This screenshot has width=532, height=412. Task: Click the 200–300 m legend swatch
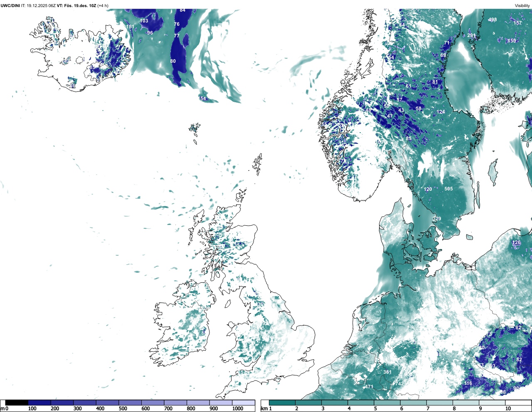(62, 403)
